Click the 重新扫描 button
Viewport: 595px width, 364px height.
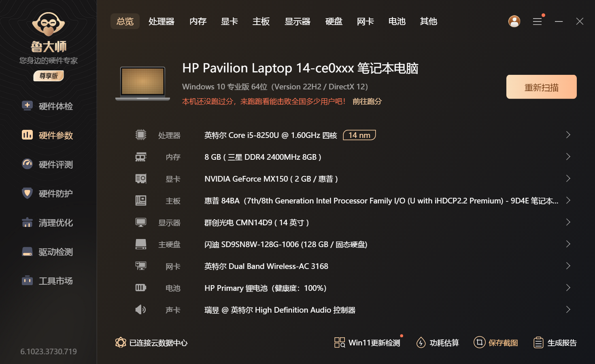point(542,87)
